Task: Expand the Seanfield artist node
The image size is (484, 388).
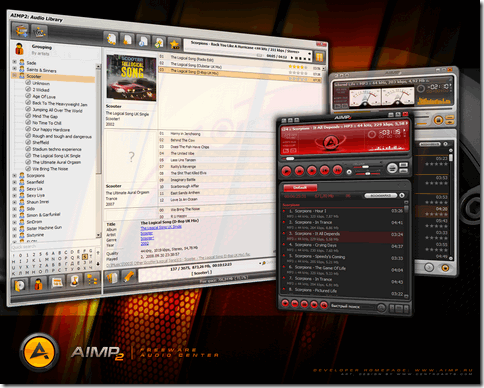Action: click(14, 182)
